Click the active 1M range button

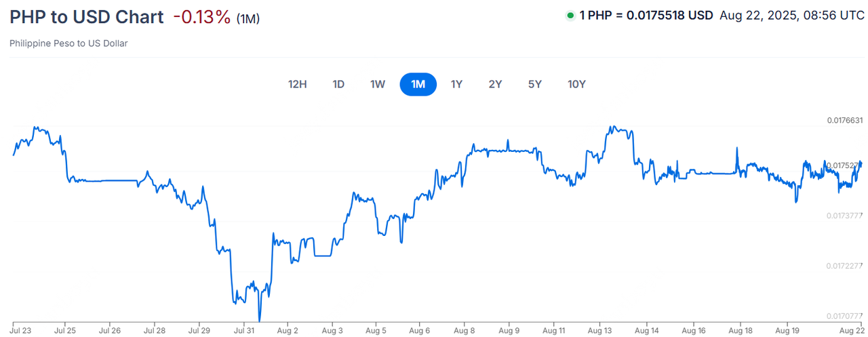tap(418, 84)
